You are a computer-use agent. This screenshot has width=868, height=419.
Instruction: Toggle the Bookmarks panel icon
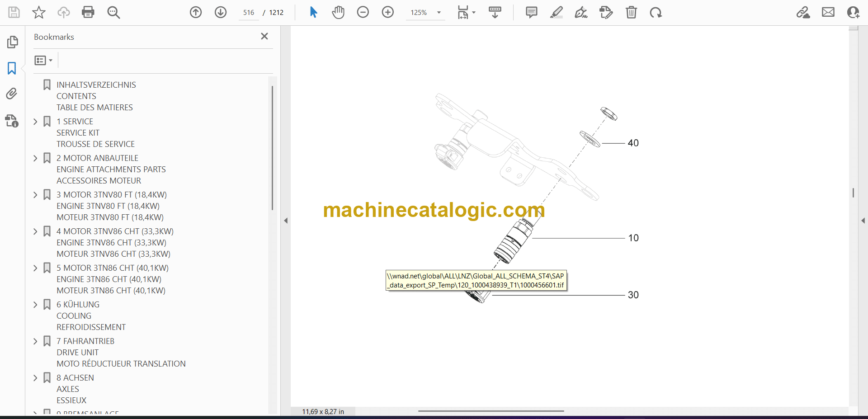coord(12,68)
